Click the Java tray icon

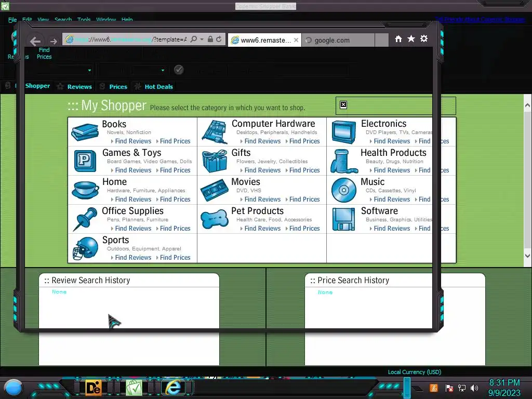tap(434, 388)
